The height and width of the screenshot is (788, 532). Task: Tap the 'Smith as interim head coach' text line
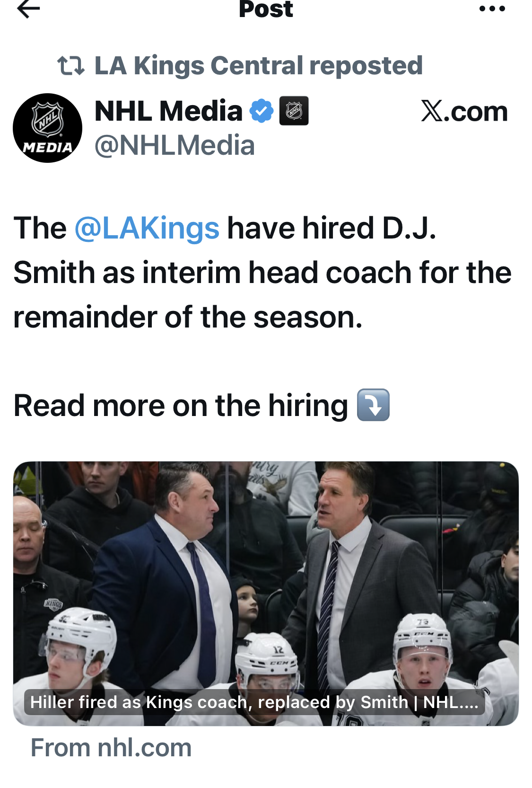(262, 273)
